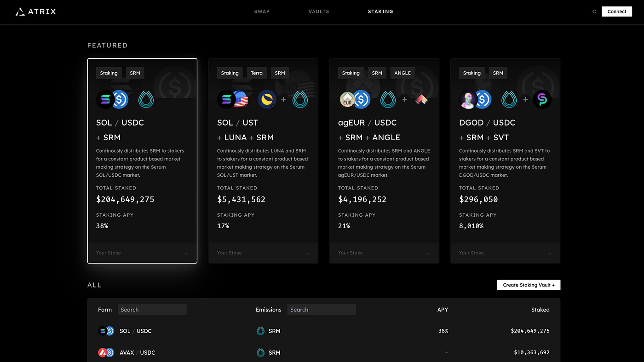Viewport: 644px width, 362px height.
Task: Click Staking tag on agEUR / USDC card
Action: pos(351,73)
